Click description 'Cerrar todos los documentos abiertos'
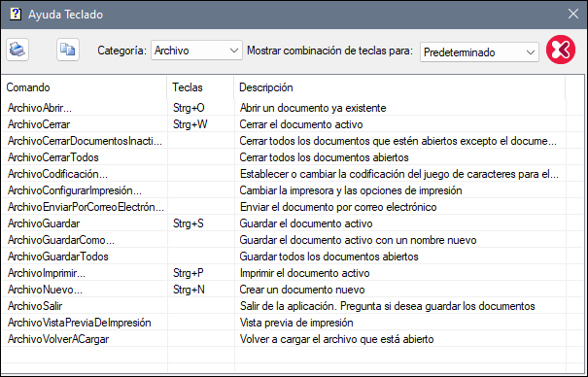This screenshot has height=377, width=588. pyautogui.click(x=324, y=157)
